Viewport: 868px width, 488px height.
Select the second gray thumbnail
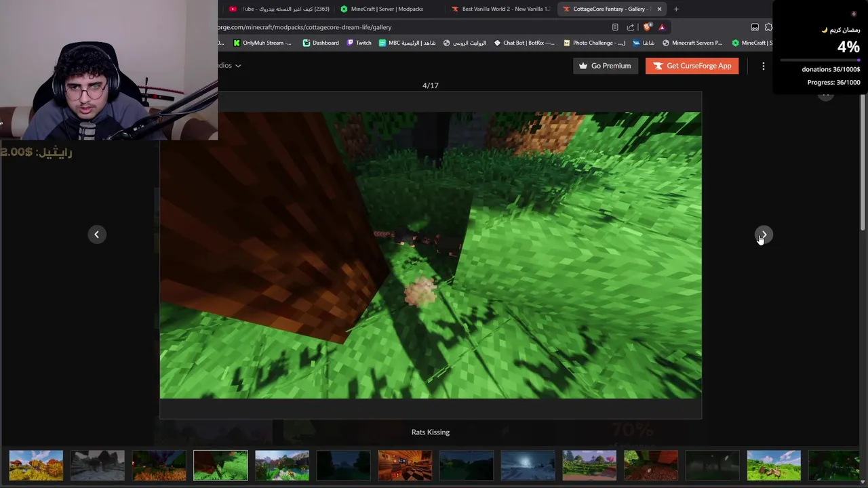pyautogui.click(x=98, y=466)
